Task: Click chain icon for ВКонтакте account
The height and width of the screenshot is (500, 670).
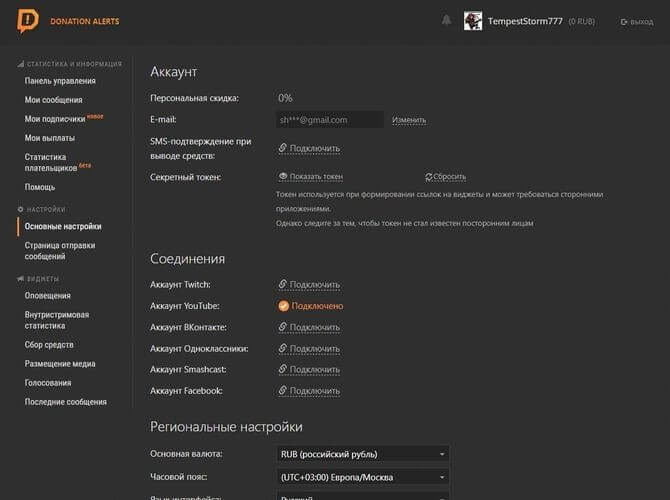Action: (282, 327)
